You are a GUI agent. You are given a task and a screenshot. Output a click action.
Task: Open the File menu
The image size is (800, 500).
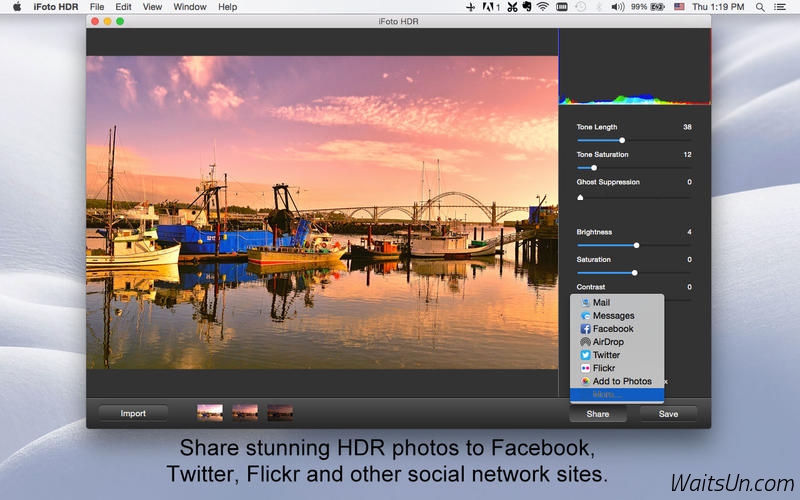coord(97,7)
